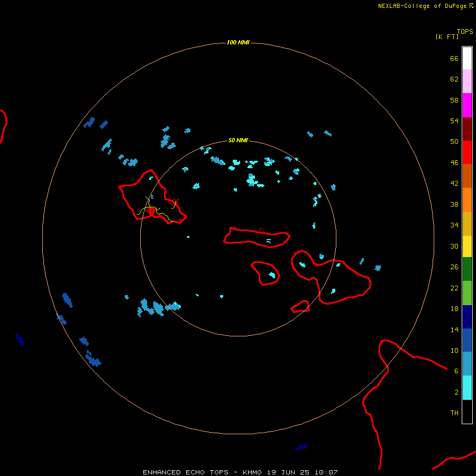476x476 pixels.
Task: Click the 19 JUN 25 date text
Action: 288,472
